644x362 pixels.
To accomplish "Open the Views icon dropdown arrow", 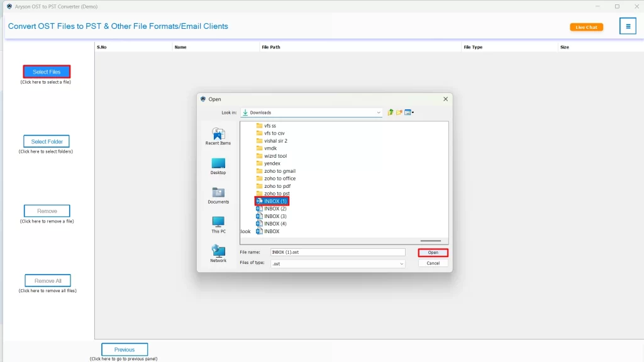I will 413,112.
